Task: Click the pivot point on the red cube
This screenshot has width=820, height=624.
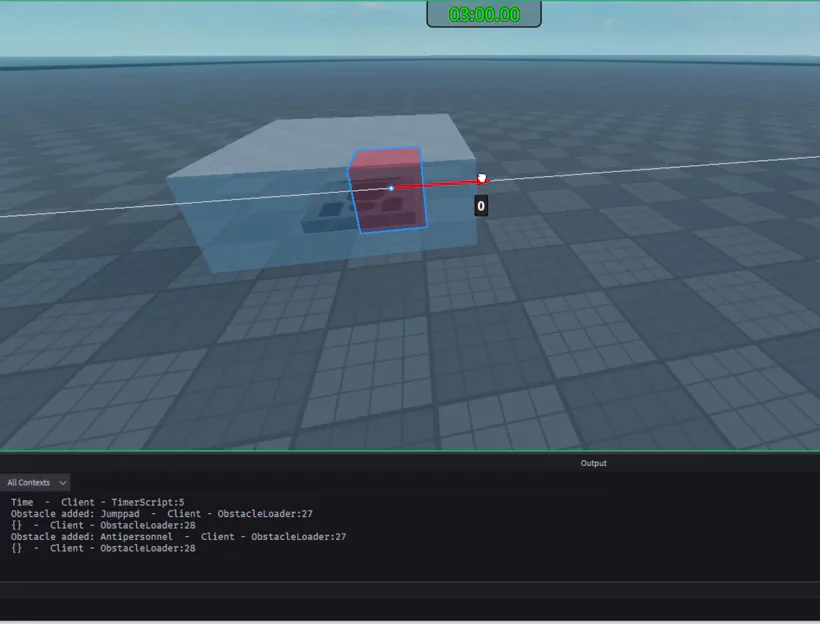Action: 391,188
